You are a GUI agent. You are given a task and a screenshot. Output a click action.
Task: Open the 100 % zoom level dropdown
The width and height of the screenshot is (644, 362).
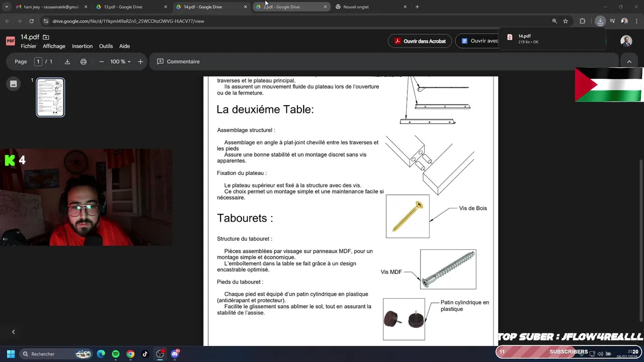click(x=120, y=61)
